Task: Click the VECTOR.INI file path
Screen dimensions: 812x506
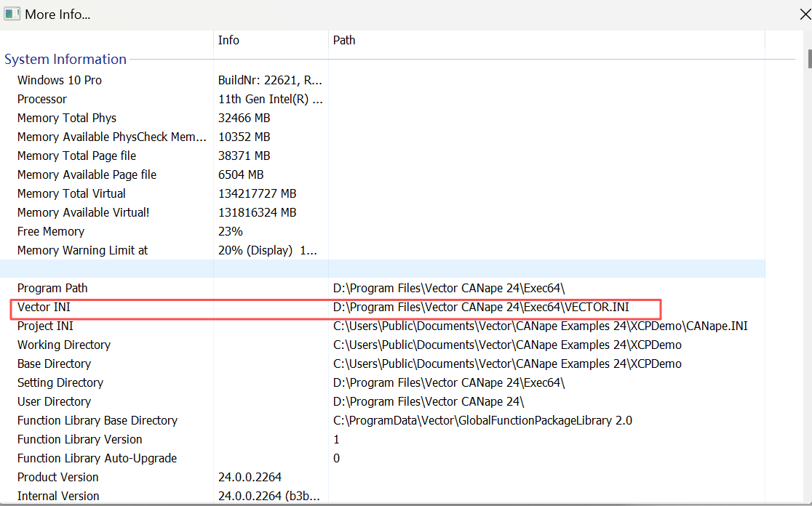Action: pyautogui.click(x=481, y=308)
